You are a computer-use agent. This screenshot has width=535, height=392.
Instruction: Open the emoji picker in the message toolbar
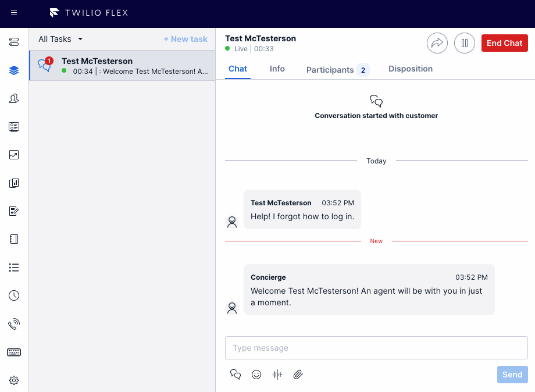256,375
